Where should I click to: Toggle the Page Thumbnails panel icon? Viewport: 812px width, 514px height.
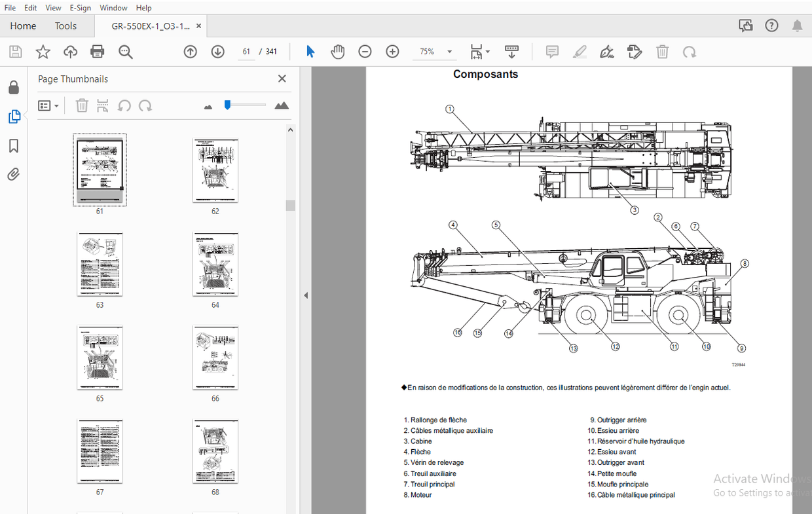click(x=14, y=117)
